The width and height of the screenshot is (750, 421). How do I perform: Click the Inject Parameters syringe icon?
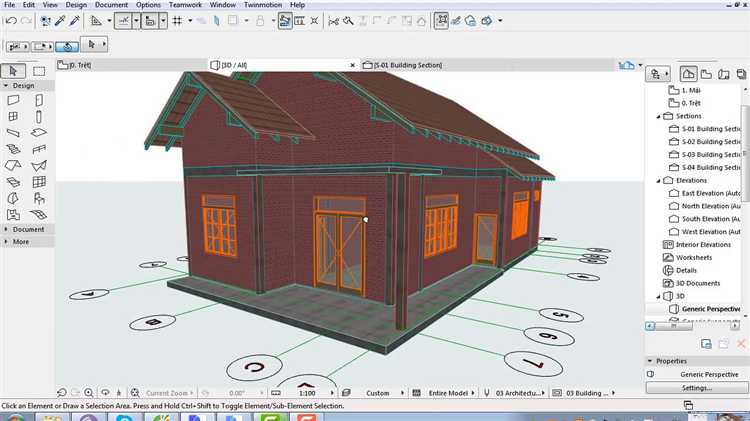pos(75,21)
